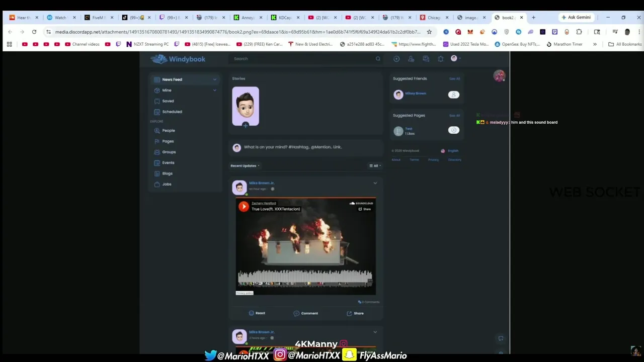The width and height of the screenshot is (644, 362).
Task: Go to the Pages section
Action: 168,141
